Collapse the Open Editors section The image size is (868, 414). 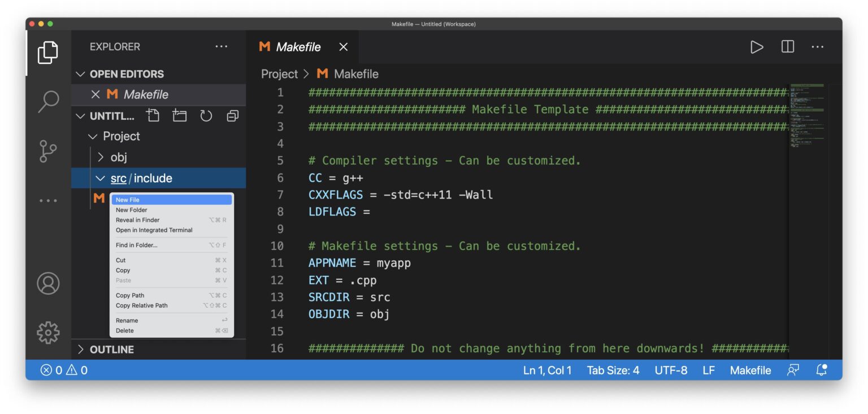81,74
